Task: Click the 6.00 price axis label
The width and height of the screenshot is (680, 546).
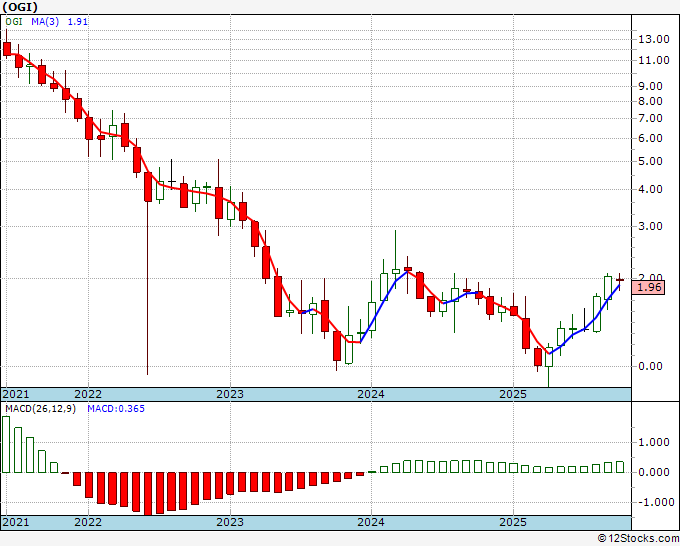Action: pos(650,138)
